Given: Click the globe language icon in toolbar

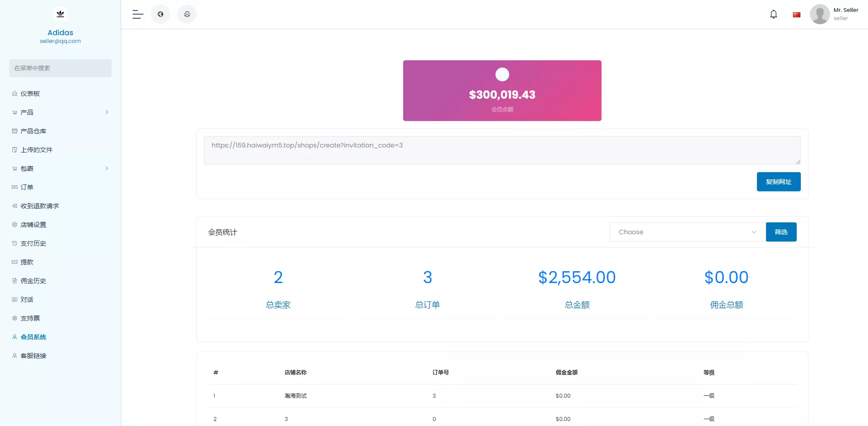Looking at the screenshot, I should coord(160,14).
